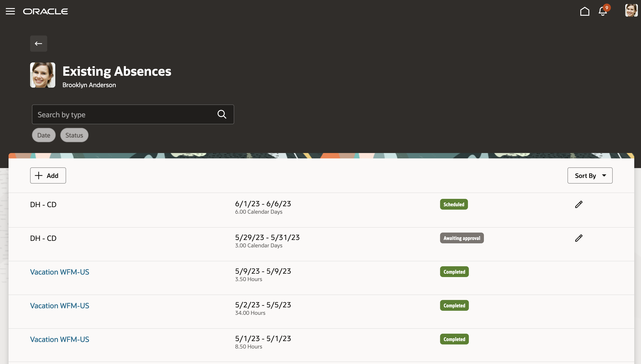The height and width of the screenshot is (364, 641).
Task: Edit the 5/29/23 - 5/31/23 absence
Action: pyautogui.click(x=579, y=238)
